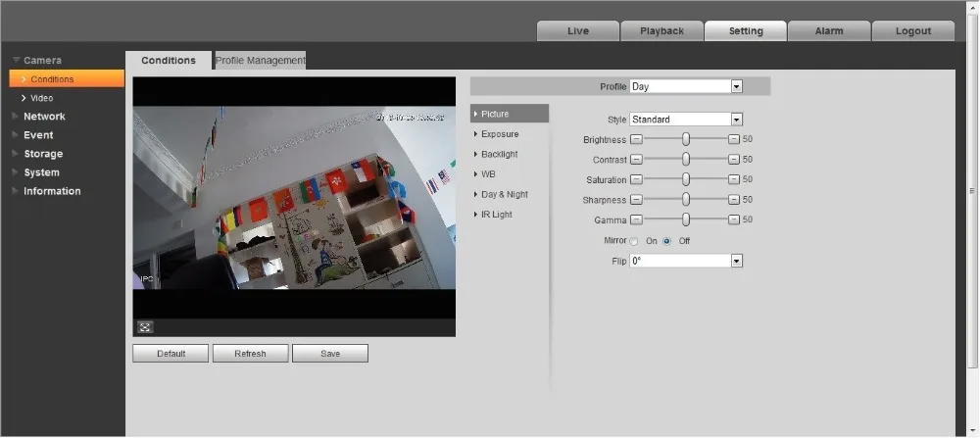Click the Logout tab
This screenshot has width=980, height=438.
(x=913, y=30)
